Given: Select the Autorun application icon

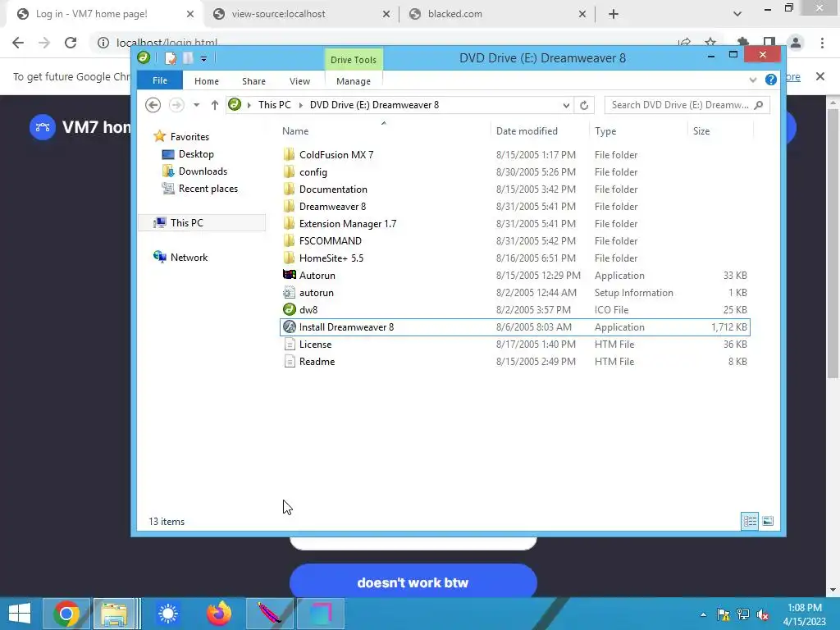Looking at the screenshot, I should click(290, 275).
